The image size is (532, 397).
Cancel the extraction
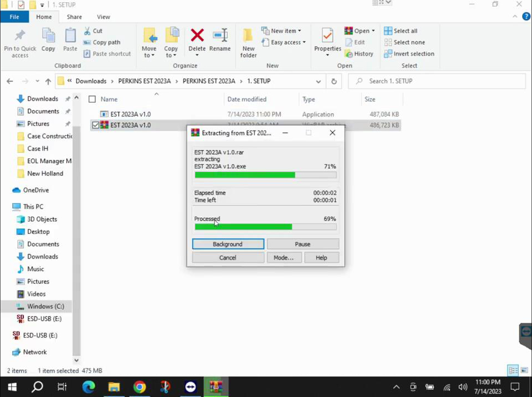(228, 257)
